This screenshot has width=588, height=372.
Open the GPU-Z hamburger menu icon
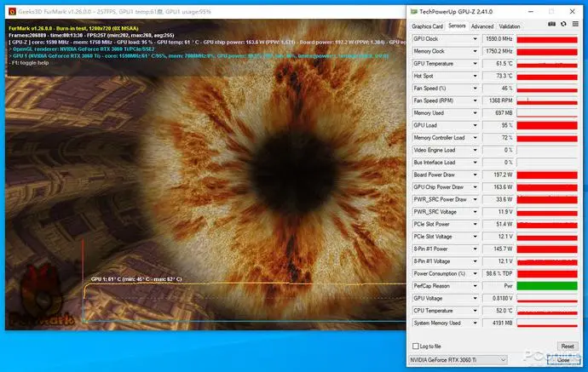tap(575, 24)
